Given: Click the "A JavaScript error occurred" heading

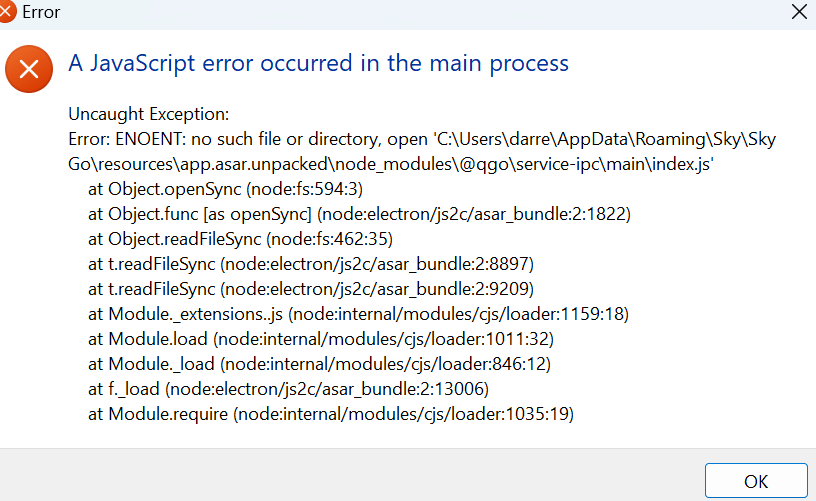Looking at the screenshot, I should point(318,63).
